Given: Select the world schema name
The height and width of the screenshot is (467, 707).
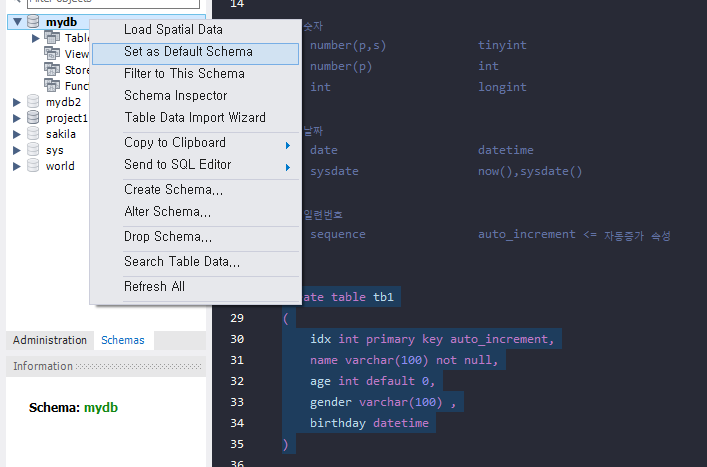Looking at the screenshot, I should click(x=60, y=166).
